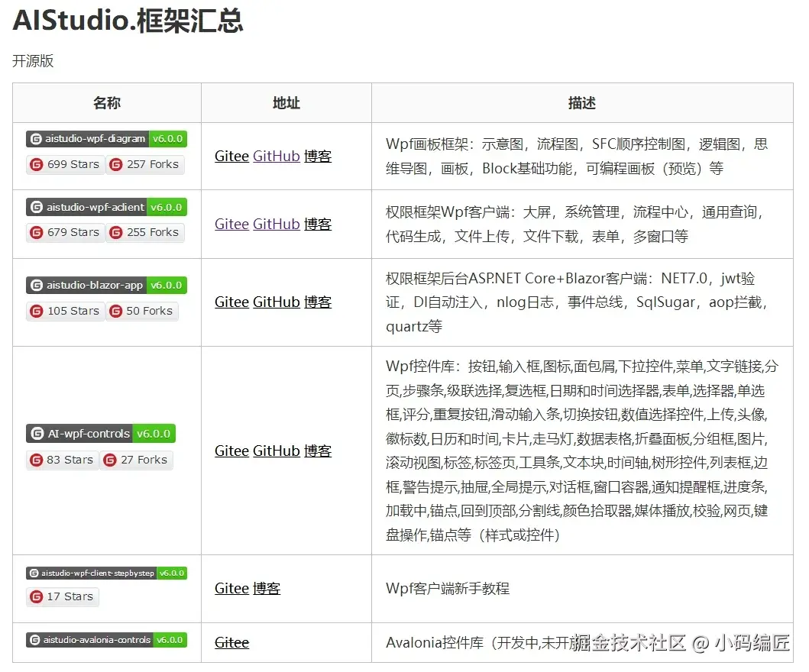Open the 257 Forks badge
Screen dimensions: 809x672
coord(145,164)
